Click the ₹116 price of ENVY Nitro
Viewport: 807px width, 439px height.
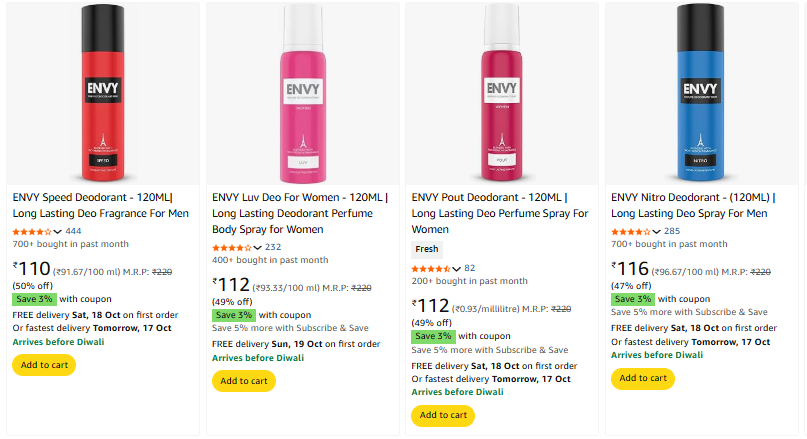[x=632, y=269]
